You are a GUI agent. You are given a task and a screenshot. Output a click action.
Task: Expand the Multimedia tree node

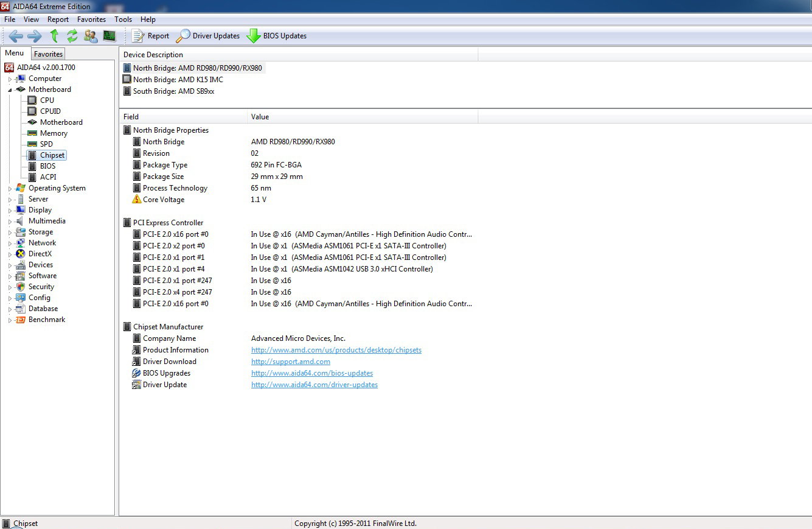pyautogui.click(x=10, y=222)
